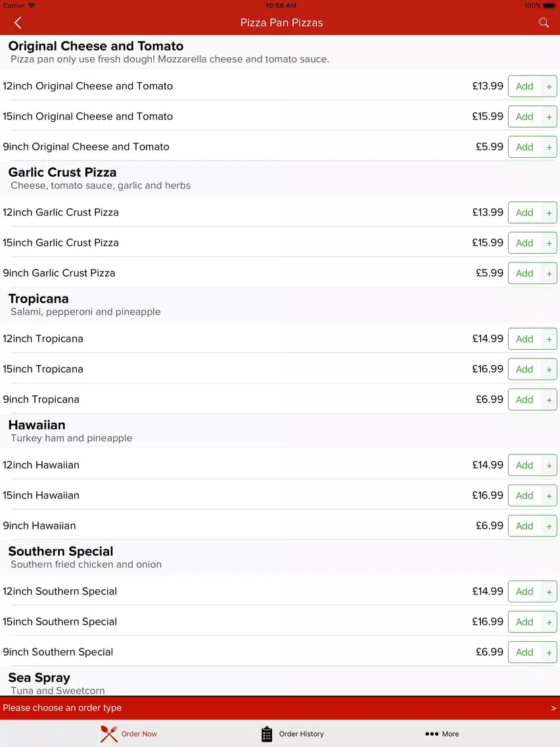
Task: Tap plus icon for 12inch Original Cheese and Tomato
Action: [549, 86]
